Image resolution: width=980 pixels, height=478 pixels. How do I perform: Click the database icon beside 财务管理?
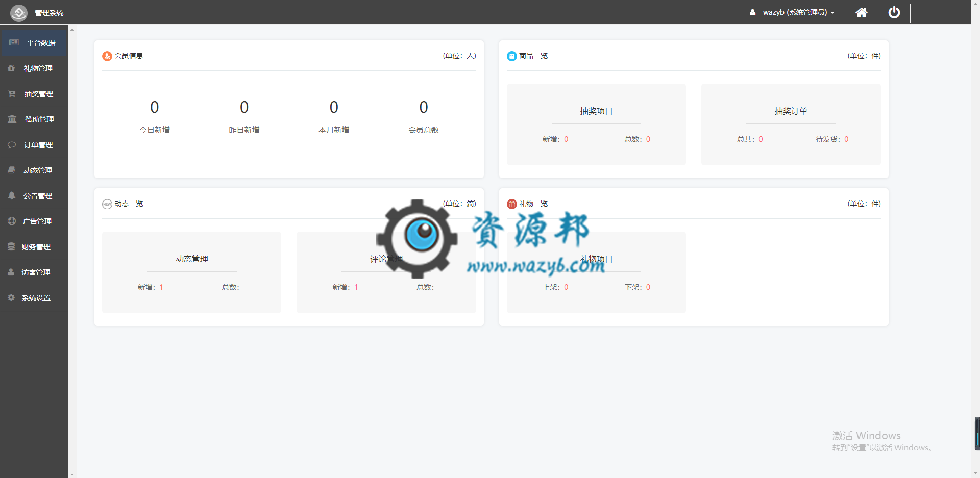[11, 246]
